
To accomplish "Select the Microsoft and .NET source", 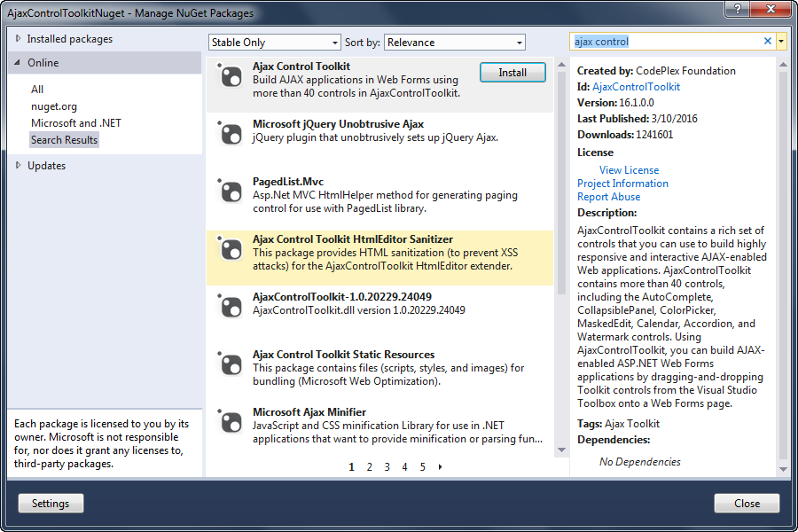I will pos(76,123).
